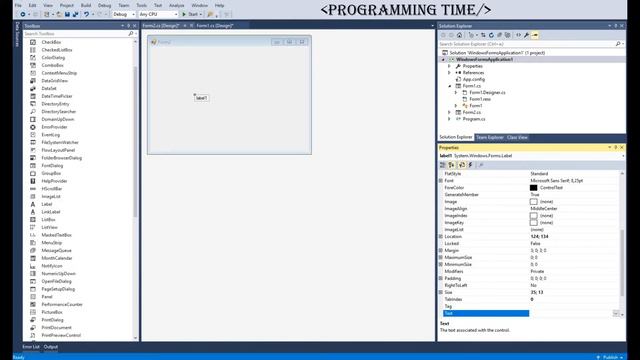Click the Undo icon in the toolbar
The image size is (640, 360).
87,14
